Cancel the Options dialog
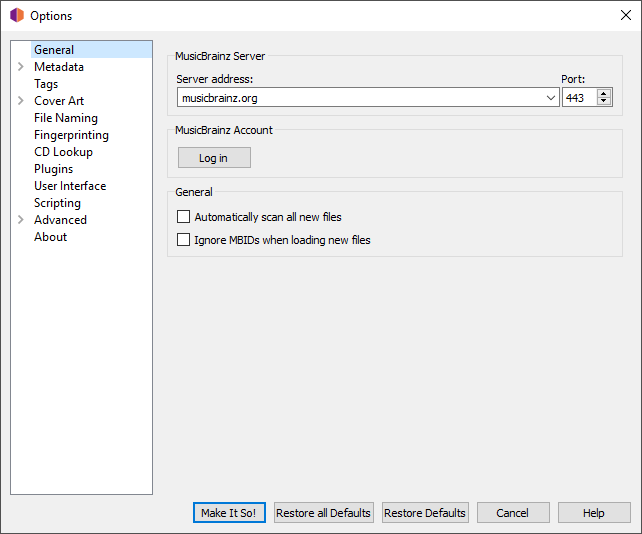Screen dimensions: 642x534 coord(513,512)
